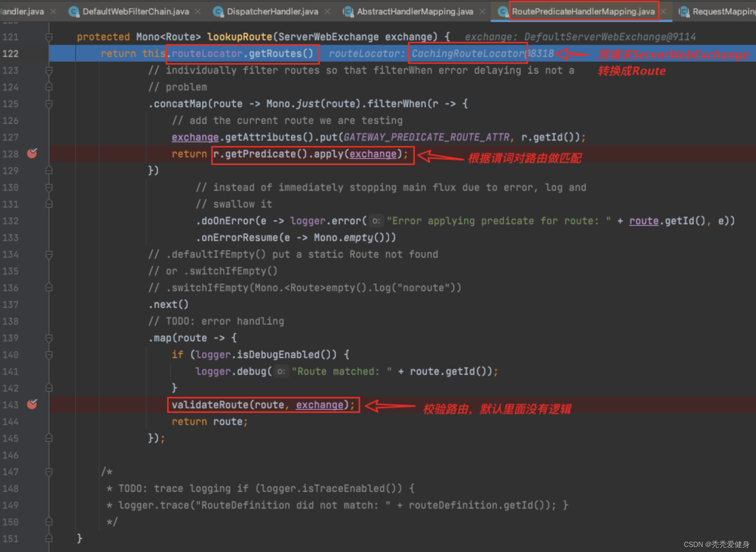Click the DispatcherHandler.java class icon
The height and width of the screenshot is (552, 756).
click(218, 11)
